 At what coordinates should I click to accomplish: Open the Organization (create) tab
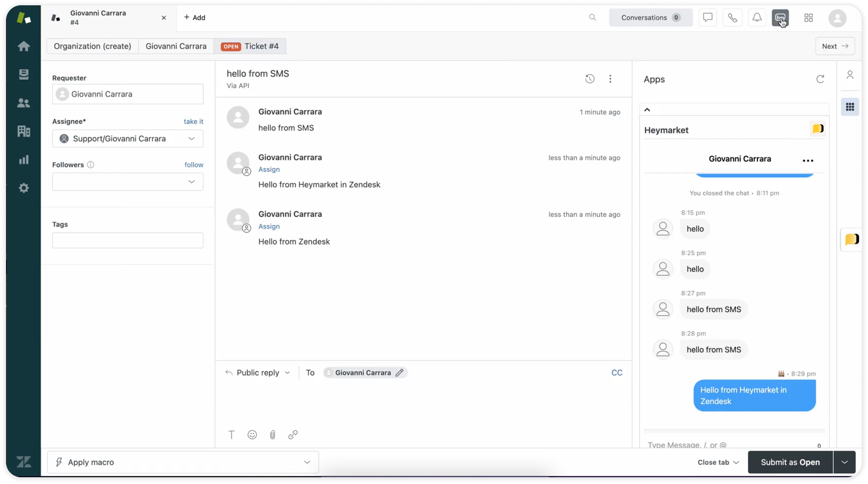coord(92,46)
